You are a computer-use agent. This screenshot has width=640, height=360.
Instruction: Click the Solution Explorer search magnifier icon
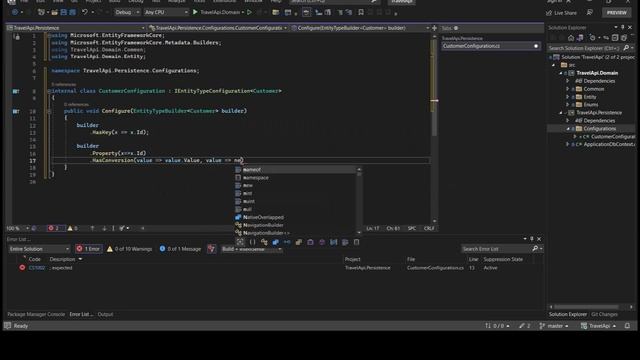coord(626,48)
